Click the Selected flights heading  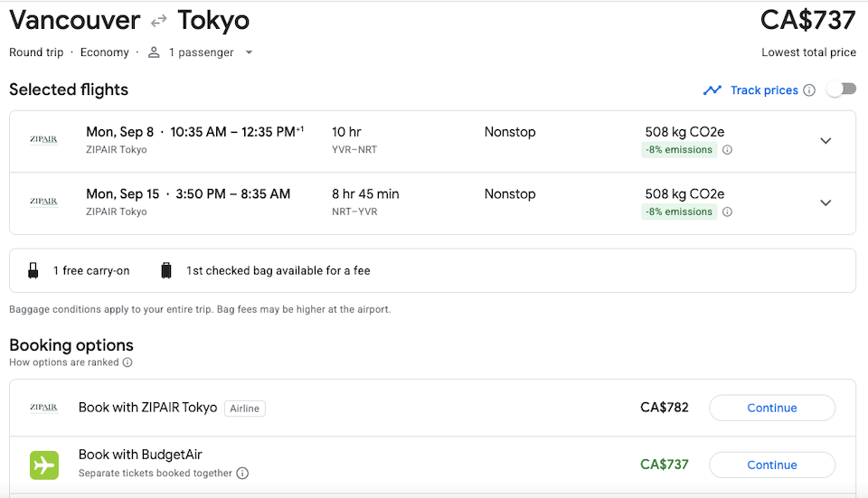point(69,89)
